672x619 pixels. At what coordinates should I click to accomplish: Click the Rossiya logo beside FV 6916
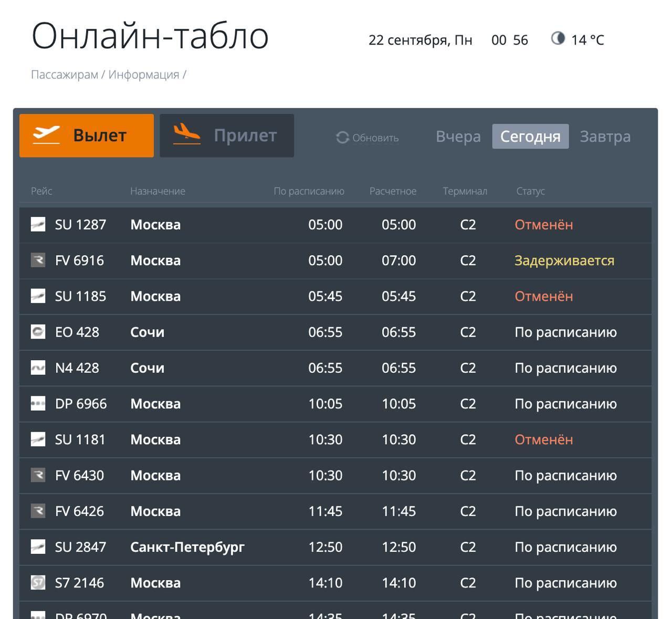[x=38, y=260]
